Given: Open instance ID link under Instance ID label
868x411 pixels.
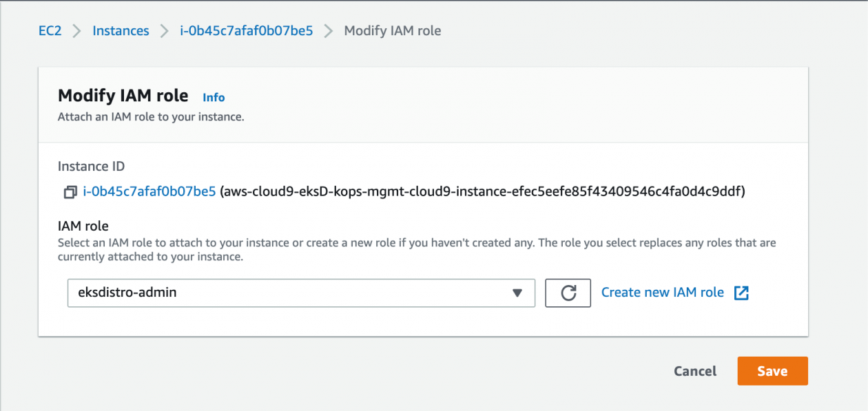Looking at the screenshot, I should click(x=149, y=191).
